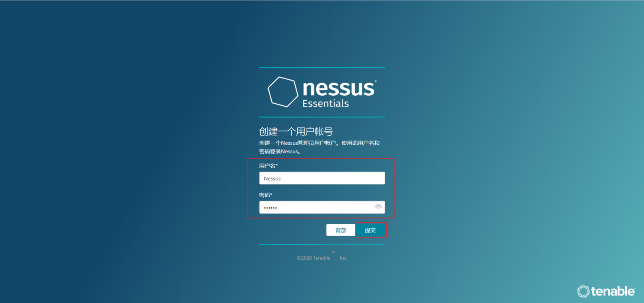
Task: Show password using the eye icon
Action: tap(378, 206)
